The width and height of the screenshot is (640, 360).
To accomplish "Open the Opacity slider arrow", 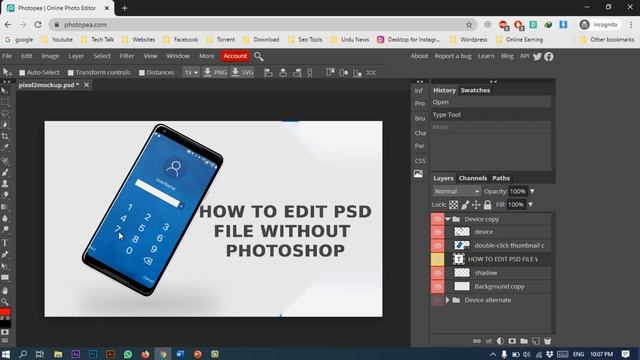I will point(532,191).
